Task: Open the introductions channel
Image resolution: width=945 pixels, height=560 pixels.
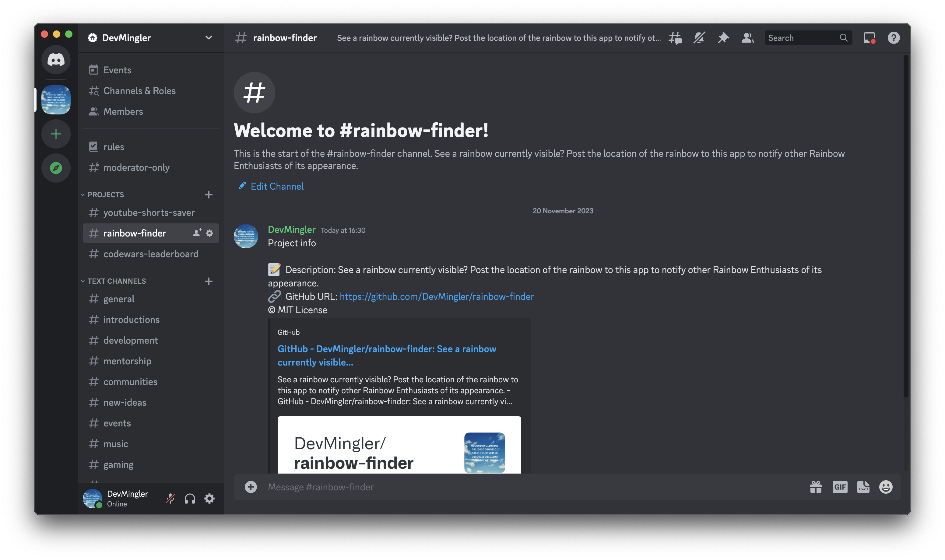Action: coord(151,320)
